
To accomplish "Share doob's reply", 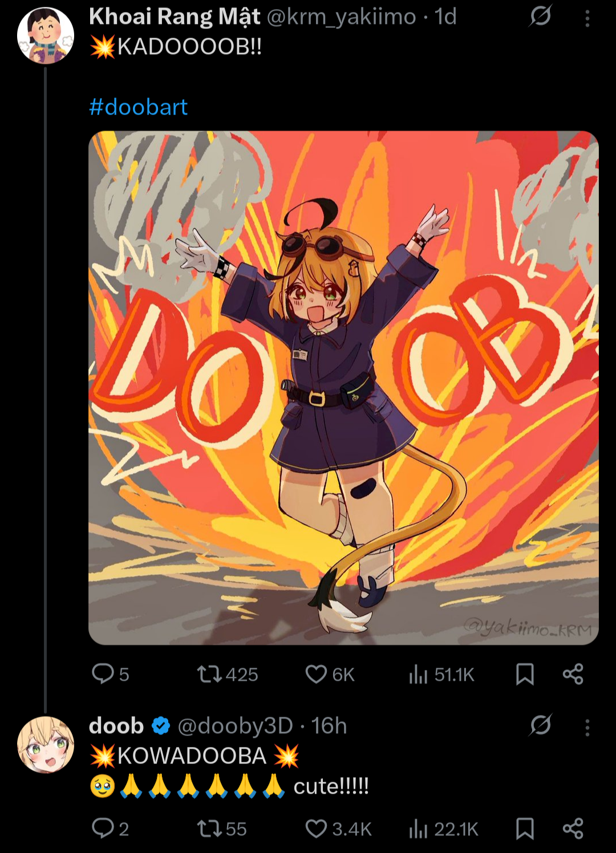I will 573,828.
